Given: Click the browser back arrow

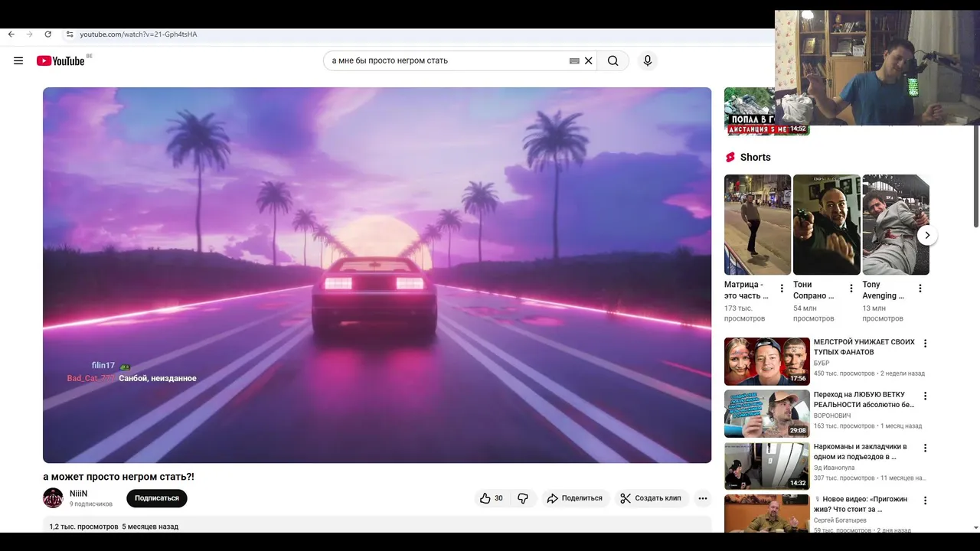Looking at the screenshot, I should [11, 34].
